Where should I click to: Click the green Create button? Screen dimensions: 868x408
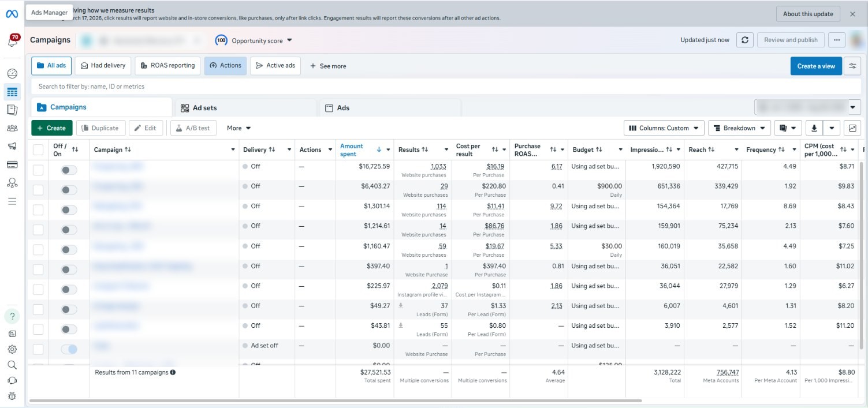(x=52, y=128)
